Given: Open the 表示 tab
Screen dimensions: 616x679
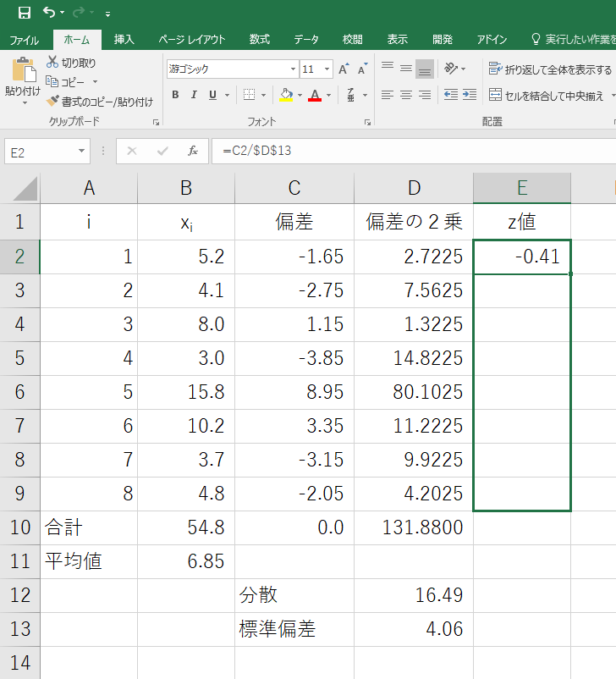Looking at the screenshot, I should coord(397,40).
